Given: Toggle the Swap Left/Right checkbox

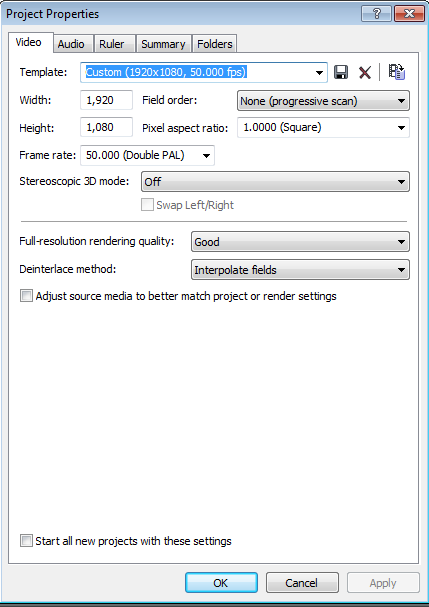Looking at the screenshot, I should coord(147,205).
